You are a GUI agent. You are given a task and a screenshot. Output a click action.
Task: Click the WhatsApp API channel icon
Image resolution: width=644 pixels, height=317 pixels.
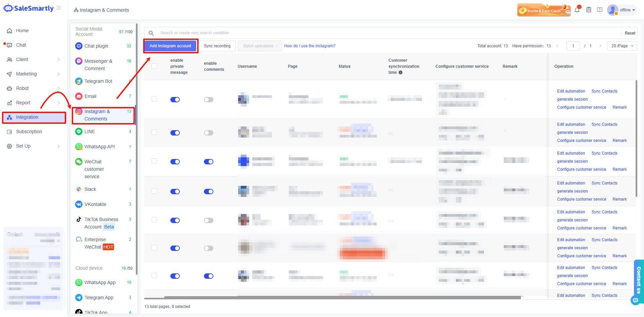pos(79,147)
